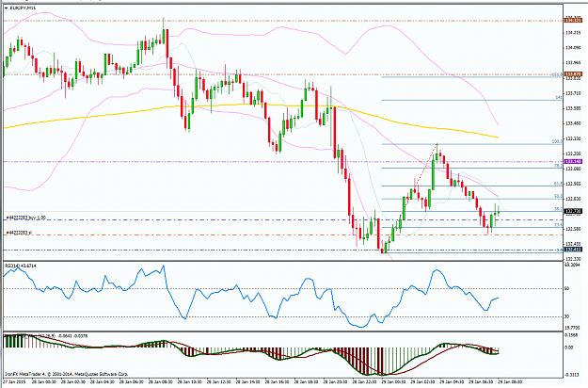Select the Fibonacci 100.0 level label
The width and height of the screenshot is (588, 388).
(x=557, y=142)
